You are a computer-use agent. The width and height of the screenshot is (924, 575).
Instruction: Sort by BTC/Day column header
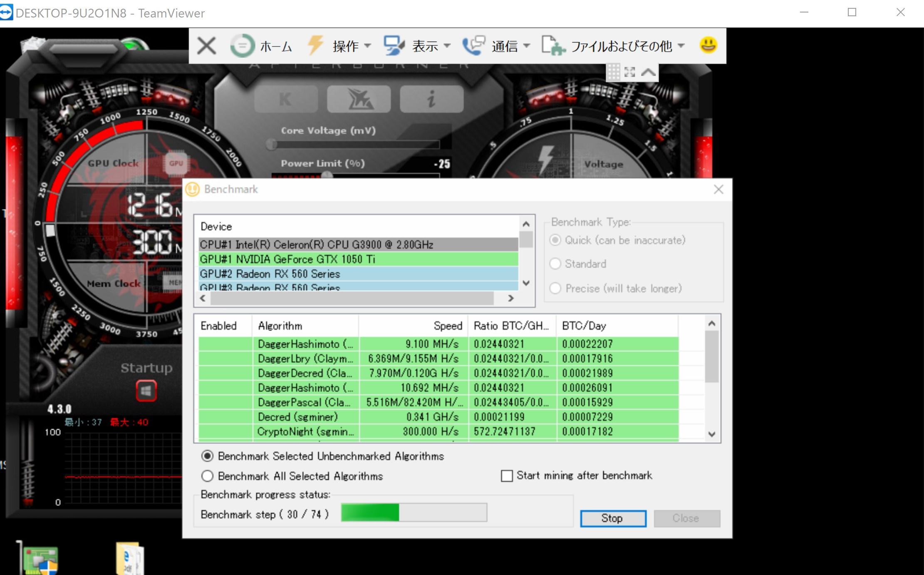(x=617, y=326)
